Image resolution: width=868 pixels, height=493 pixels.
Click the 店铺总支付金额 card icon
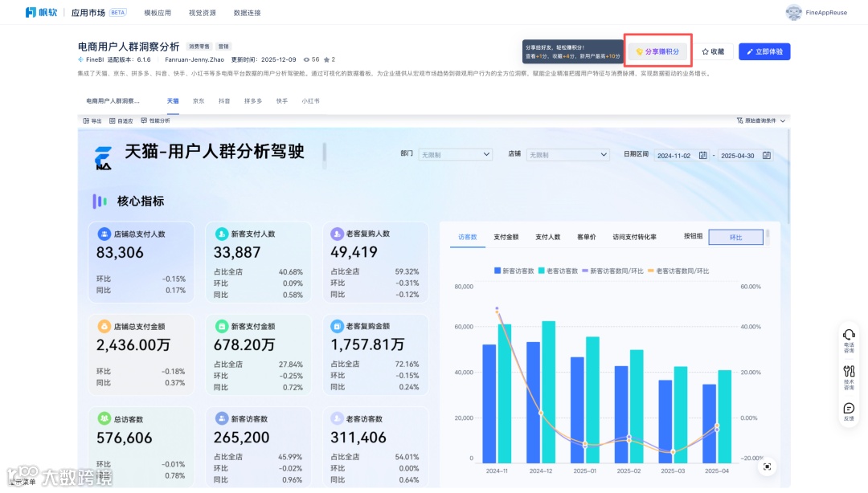click(104, 327)
